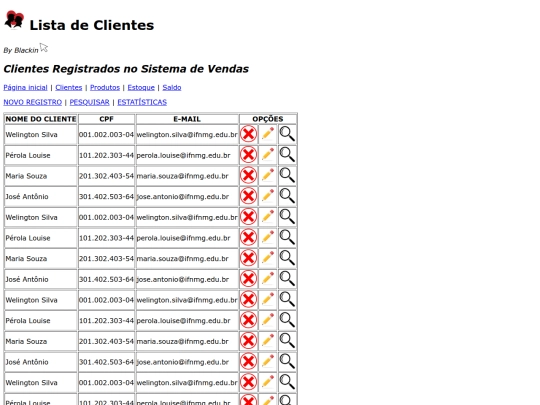Delete the second Pérola Louise record

[x=248, y=237]
